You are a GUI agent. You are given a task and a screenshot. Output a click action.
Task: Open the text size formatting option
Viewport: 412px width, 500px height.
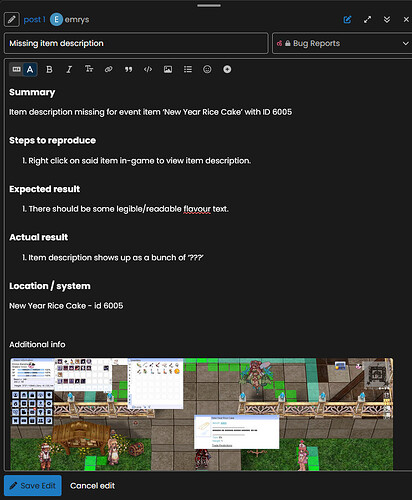pyautogui.click(x=89, y=69)
